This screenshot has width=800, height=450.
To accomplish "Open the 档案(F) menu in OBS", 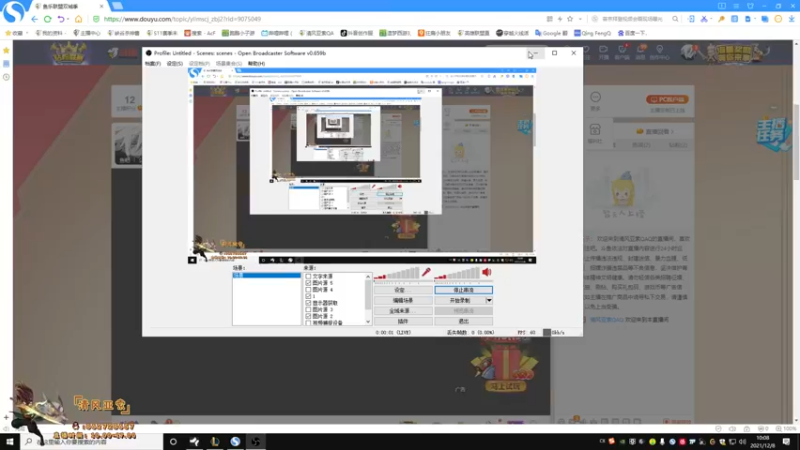I will click(153, 64).
